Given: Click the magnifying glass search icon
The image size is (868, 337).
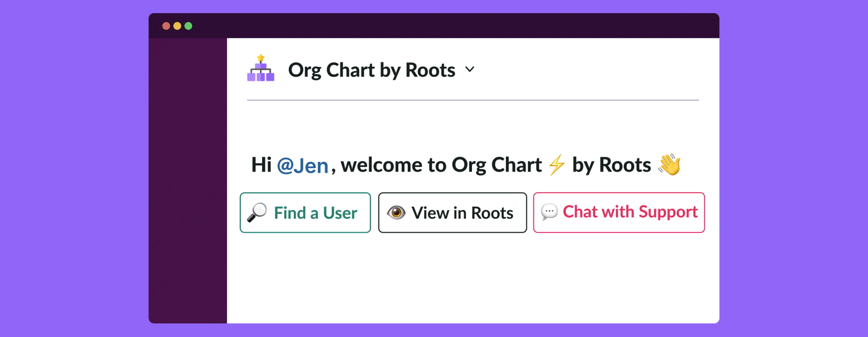Looking at the screenshot, I should click(x=257, y=212).
